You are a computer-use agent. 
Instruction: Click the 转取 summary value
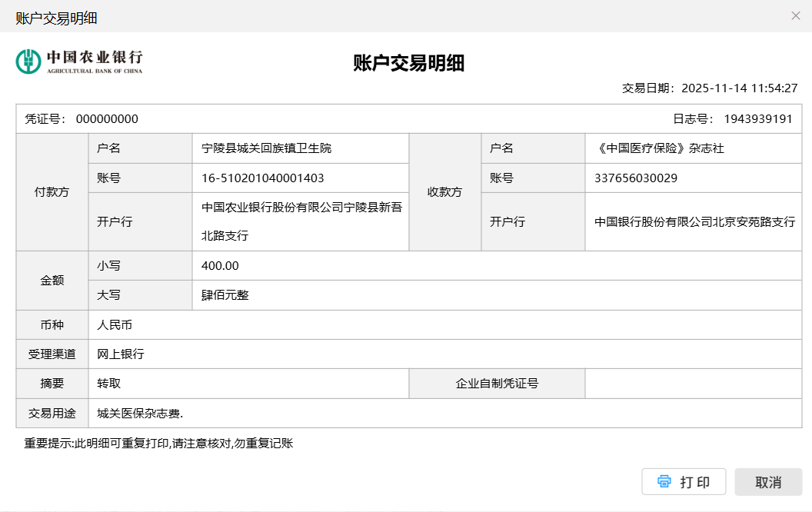coord(109,384)
